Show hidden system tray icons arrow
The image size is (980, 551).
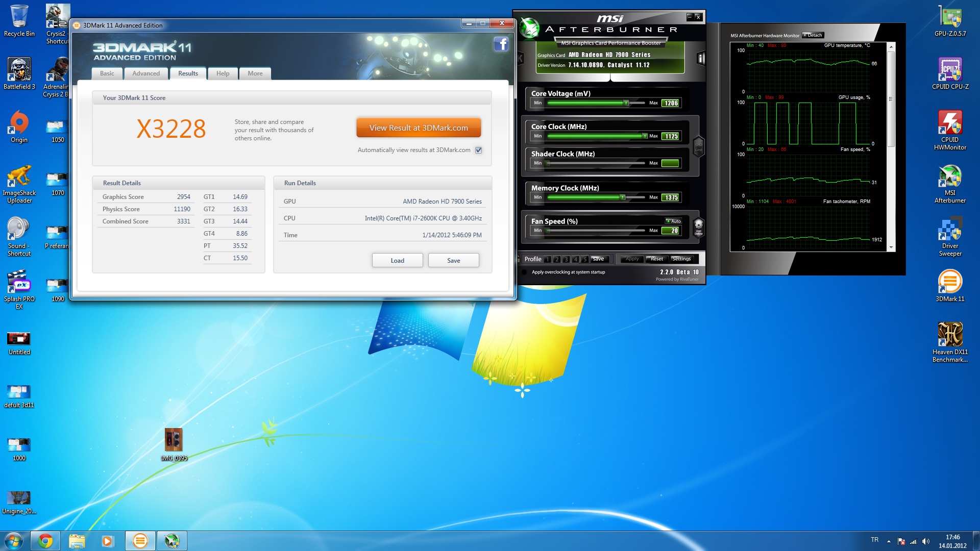(x=889, y=541)
